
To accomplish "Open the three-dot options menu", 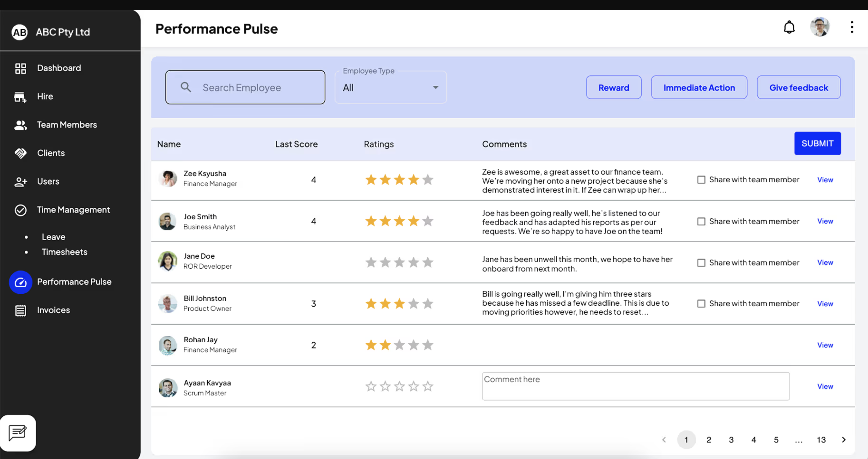I will (x=852, y=27).
